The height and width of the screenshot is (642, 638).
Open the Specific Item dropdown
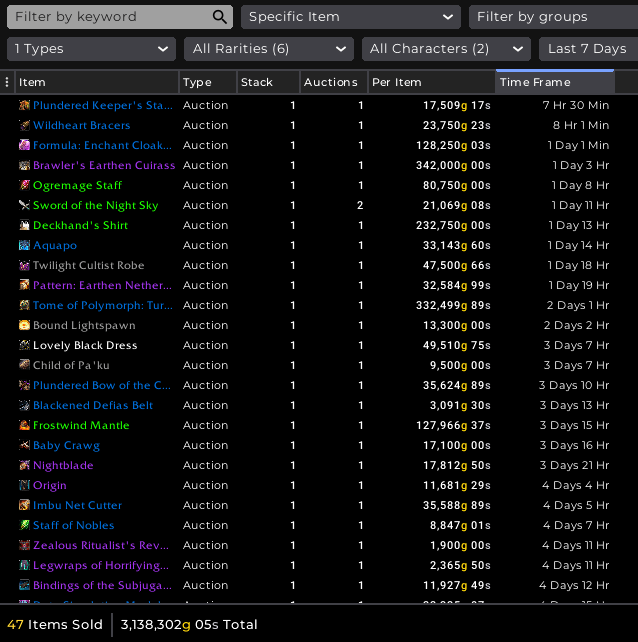(350, 17)
